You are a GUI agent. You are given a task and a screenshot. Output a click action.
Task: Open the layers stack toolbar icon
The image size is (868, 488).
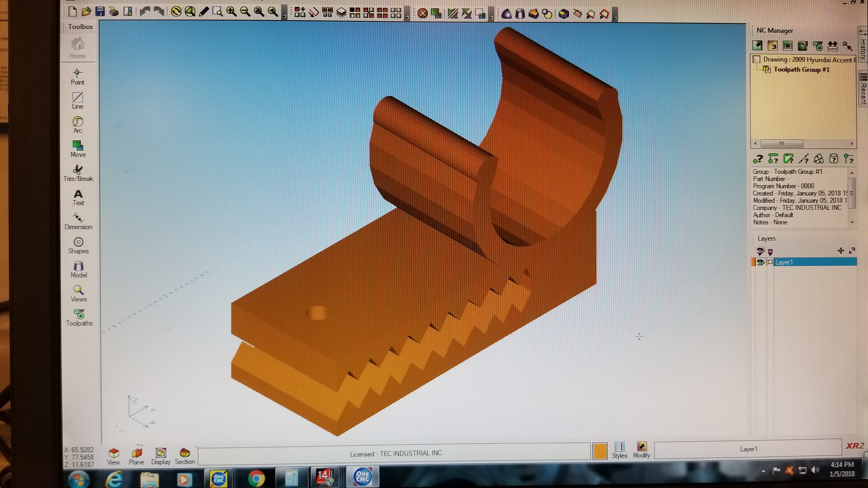(341, 13)
